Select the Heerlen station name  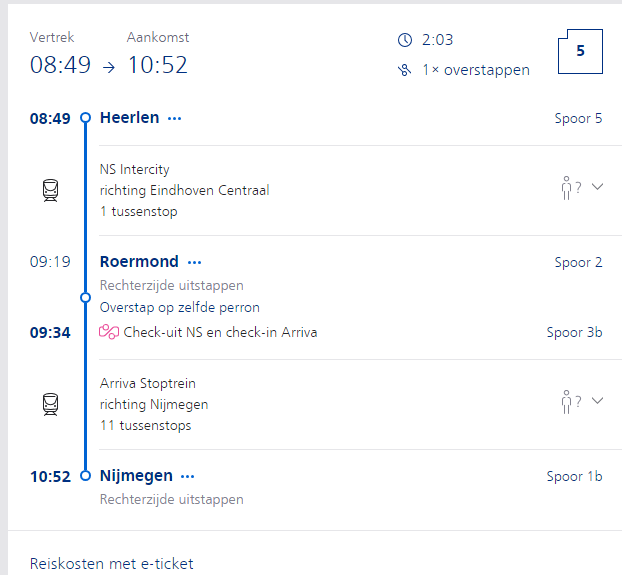(x=129, y=118)
